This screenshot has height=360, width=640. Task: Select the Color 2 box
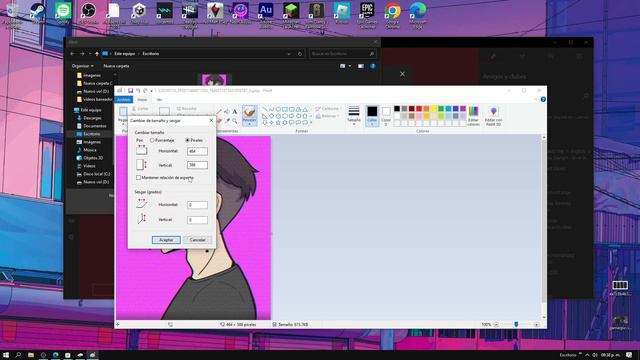[x=386, y=116]
